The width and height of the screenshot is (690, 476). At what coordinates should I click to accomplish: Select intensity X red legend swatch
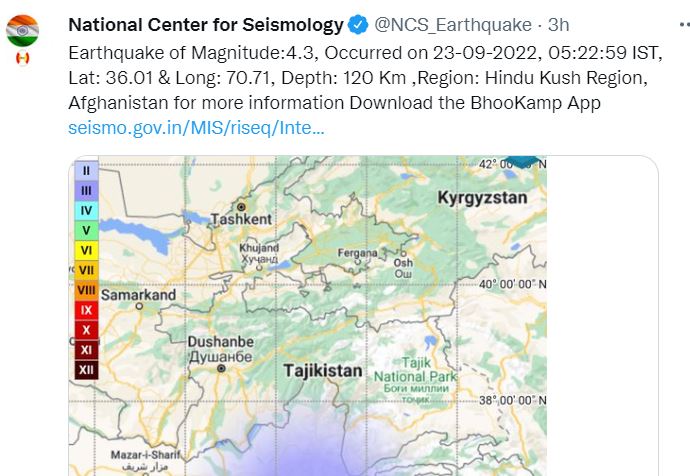[x=86, y=330]
